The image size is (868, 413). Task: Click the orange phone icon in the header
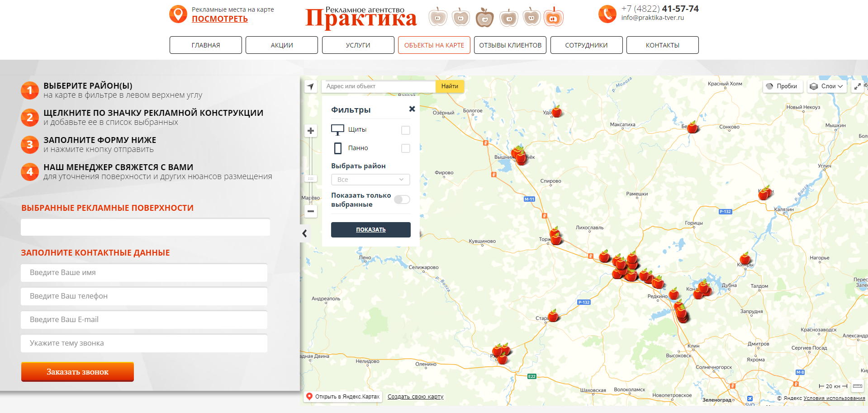click(607, 14)
